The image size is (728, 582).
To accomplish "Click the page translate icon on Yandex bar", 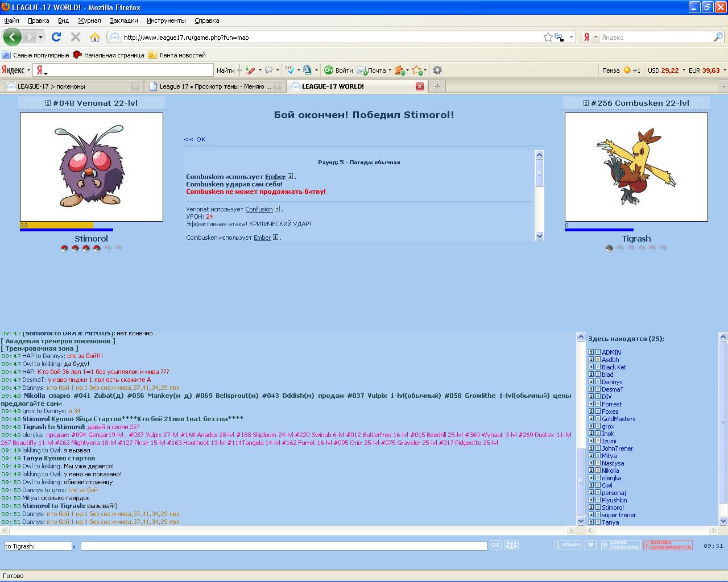I will (307, 70).
